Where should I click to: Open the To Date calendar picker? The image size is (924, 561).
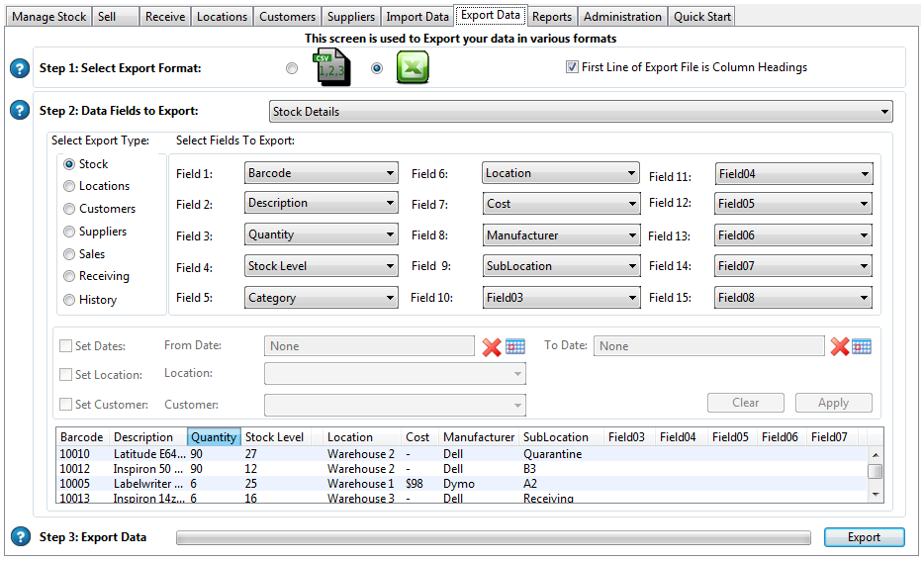coord(862,346)
